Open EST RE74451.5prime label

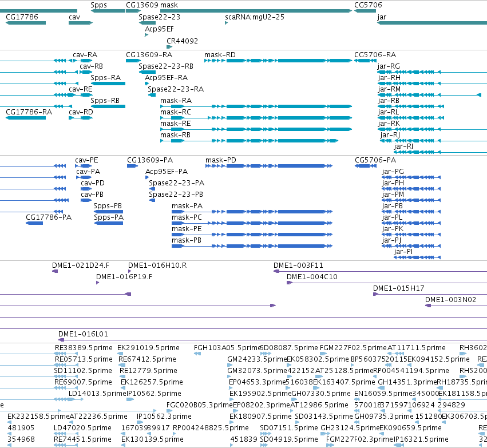pyautogui.click(x=82, y=439)
